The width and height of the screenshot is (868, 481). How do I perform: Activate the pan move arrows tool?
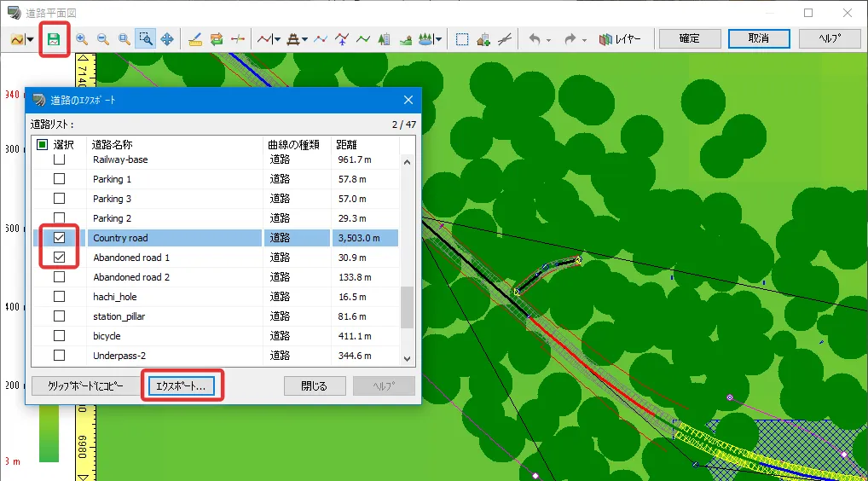(167, 39)
